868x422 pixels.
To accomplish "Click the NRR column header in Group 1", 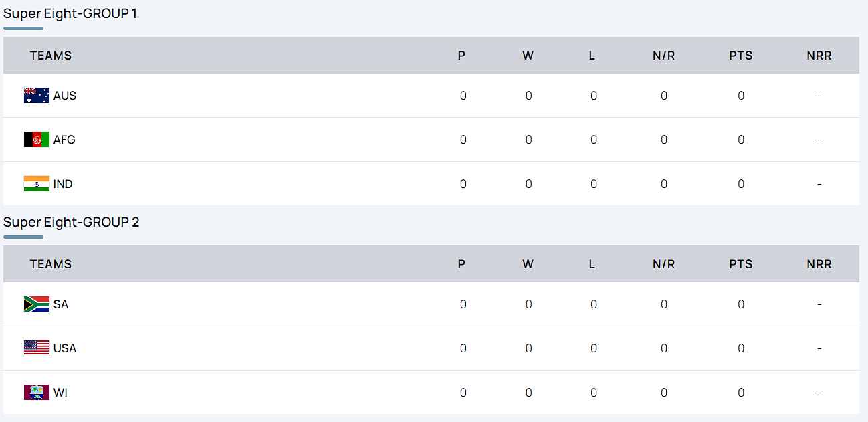I will tap(819, 56).
